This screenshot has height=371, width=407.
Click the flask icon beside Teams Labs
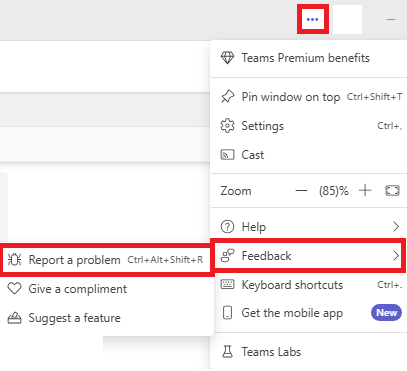(x=227, y=352)
